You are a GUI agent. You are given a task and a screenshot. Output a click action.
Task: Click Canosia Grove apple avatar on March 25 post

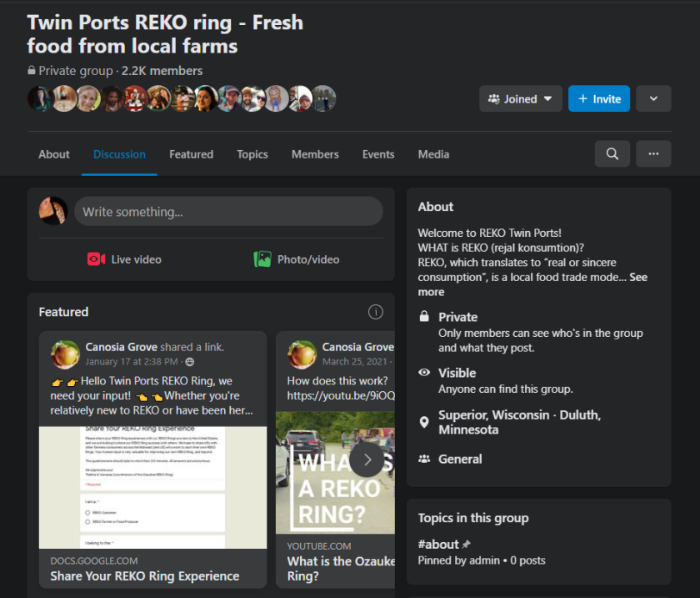(x=302, y=354)
